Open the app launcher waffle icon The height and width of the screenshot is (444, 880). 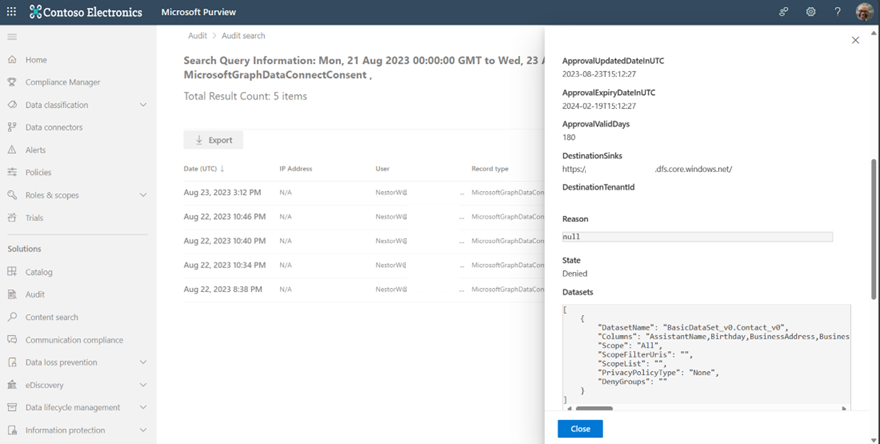[11, 11]
